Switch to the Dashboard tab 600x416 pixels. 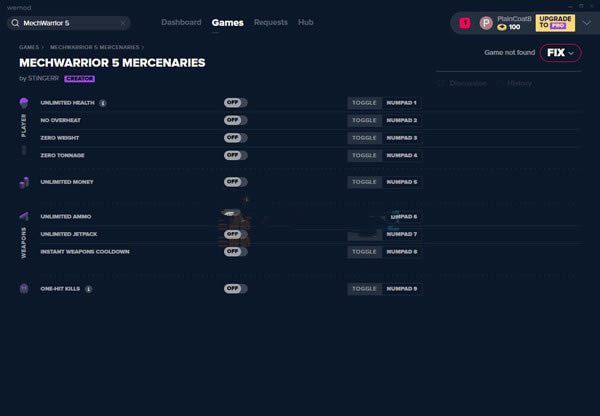point(181,22)
